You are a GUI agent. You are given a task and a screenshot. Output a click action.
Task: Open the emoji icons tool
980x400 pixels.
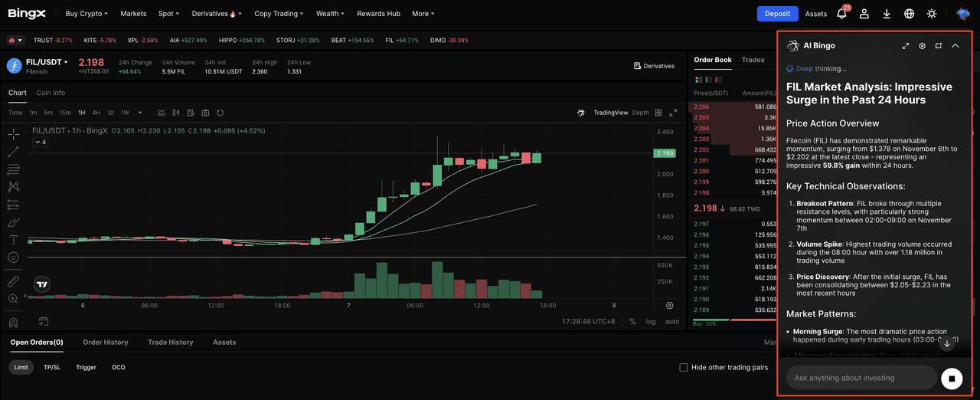pyautogui.click(x=14, y=257)
